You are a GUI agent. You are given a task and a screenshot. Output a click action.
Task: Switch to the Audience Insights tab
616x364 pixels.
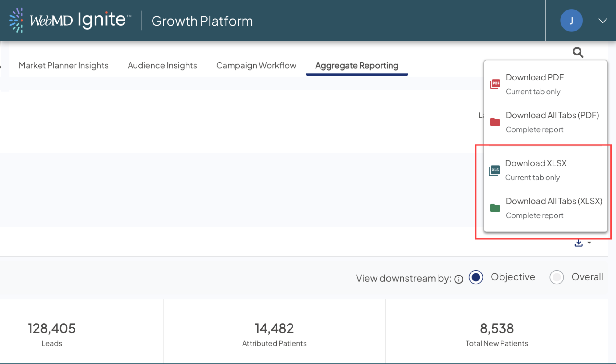(x=162, y=65)
